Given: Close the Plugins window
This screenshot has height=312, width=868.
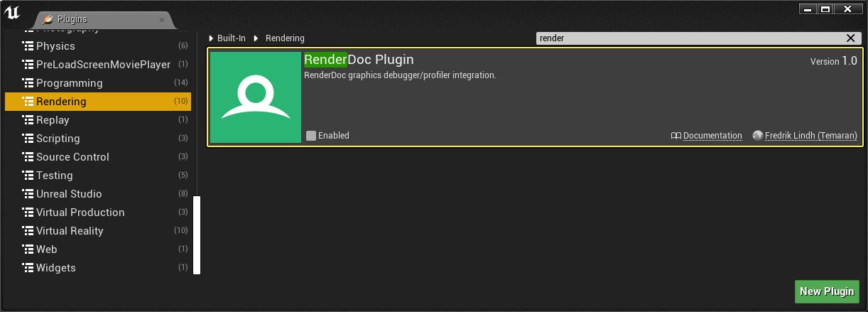Looking at the screenshot, I should (x=848, y=9).
